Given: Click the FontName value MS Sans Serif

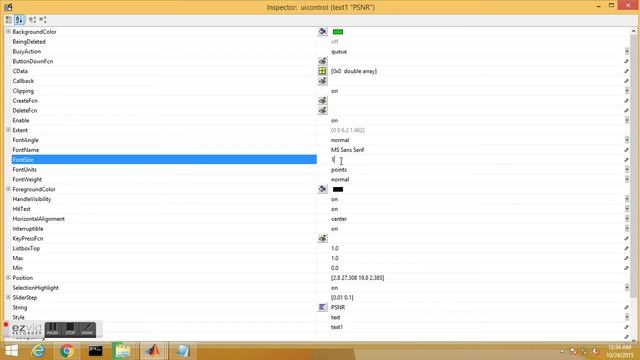Looking at the screenshot, I should coord(347,150).
